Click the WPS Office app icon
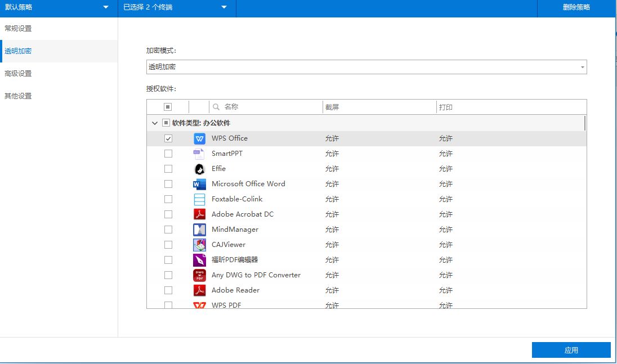Screen dimensions: 617x364 coord(199,138)
